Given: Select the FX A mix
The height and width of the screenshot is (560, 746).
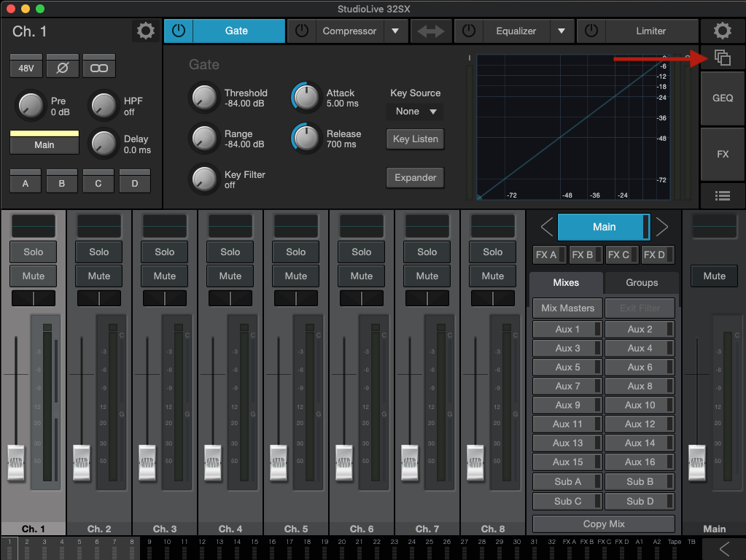Looking at the screenshot, I should pyautogui.click(x=550, y=254).
